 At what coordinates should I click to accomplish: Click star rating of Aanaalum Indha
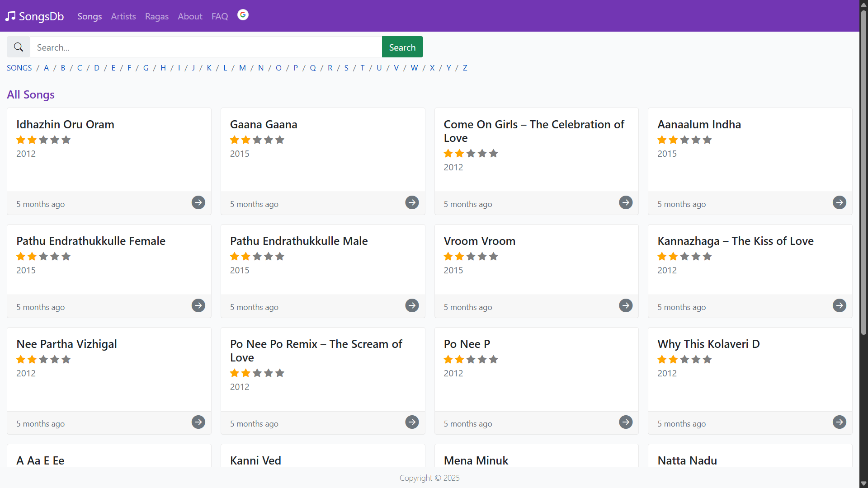click(x=684, y=140)
